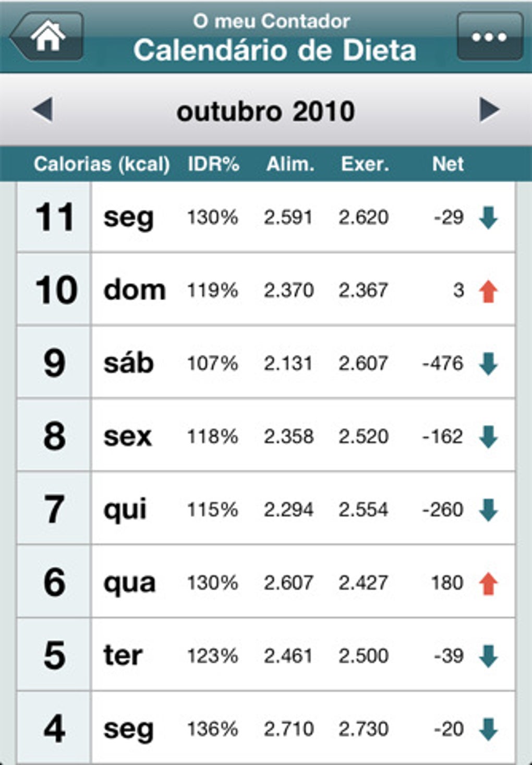Click the down arrow on the ter row
This screenshot has width=532, height=765.
point(488,656)
